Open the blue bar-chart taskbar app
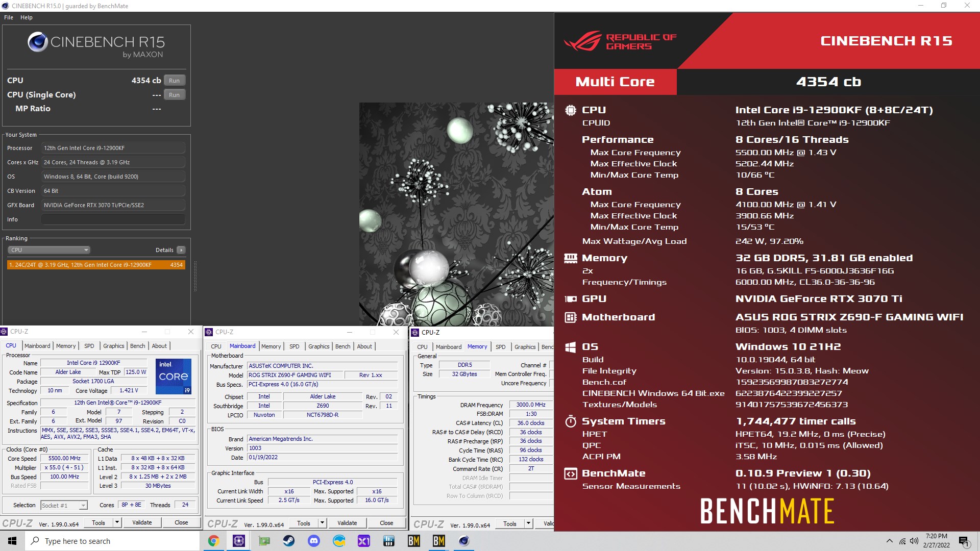980x551 pixels. [389, 541]
